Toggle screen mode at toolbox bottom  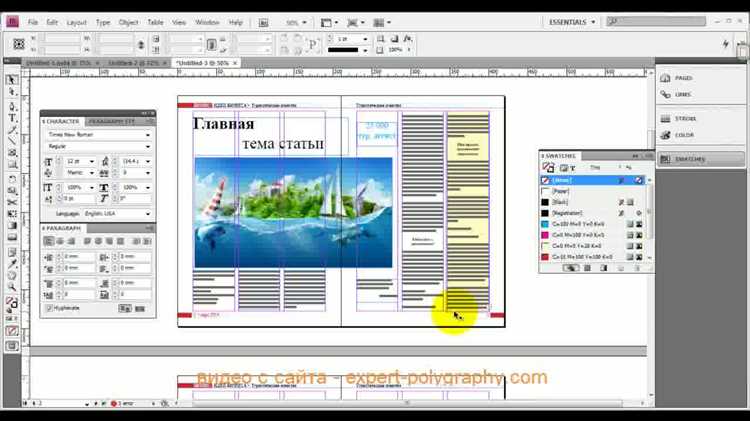[12, 346]
